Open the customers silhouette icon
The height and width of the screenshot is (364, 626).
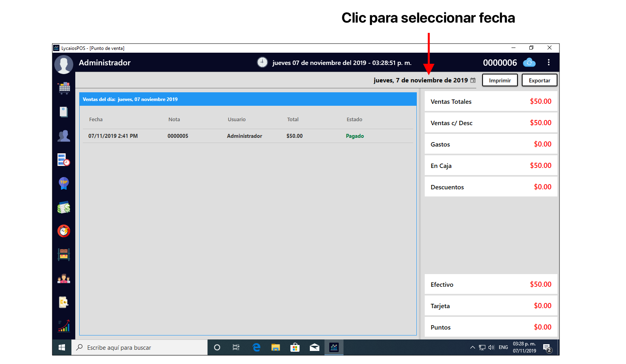pos(64,136)
